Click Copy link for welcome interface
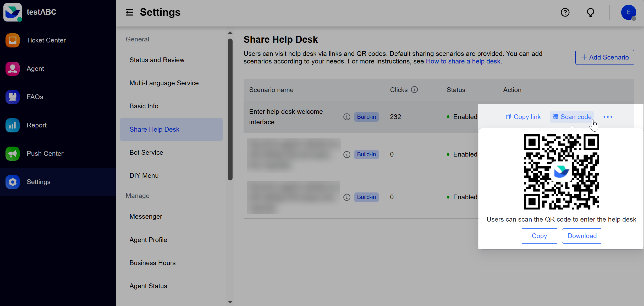This screenshot has height=306, width=644. 523,117
